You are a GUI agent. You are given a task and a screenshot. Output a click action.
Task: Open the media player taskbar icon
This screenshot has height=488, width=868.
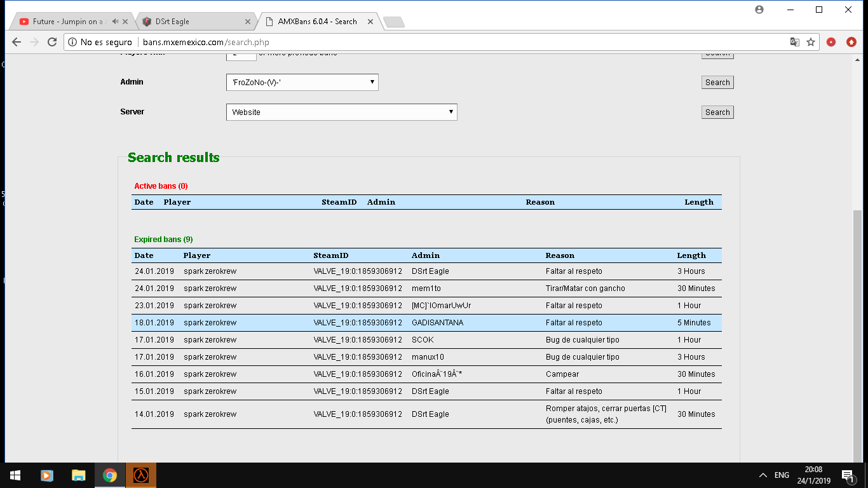[x=46, y=475]
